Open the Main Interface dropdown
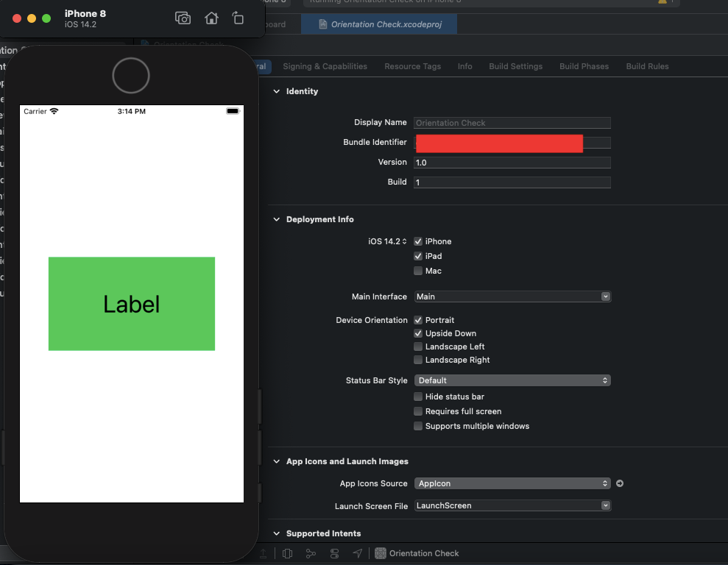 [512, 296]
